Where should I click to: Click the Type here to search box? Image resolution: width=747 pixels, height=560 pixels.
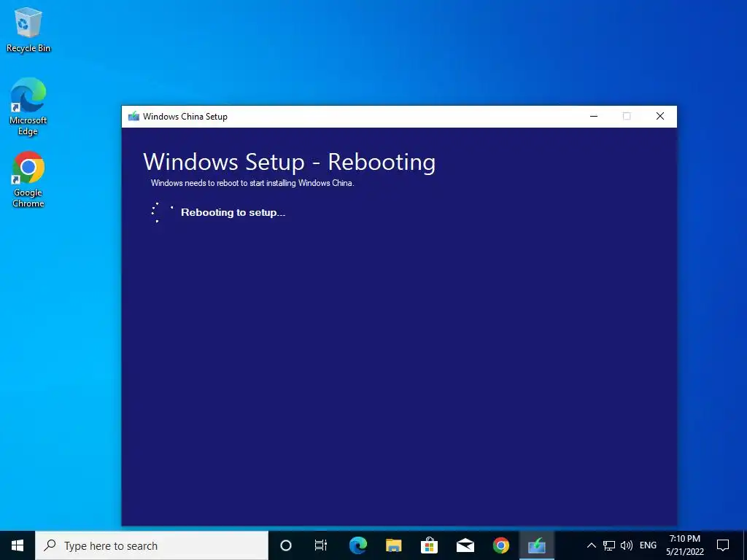tap(152, 545)
